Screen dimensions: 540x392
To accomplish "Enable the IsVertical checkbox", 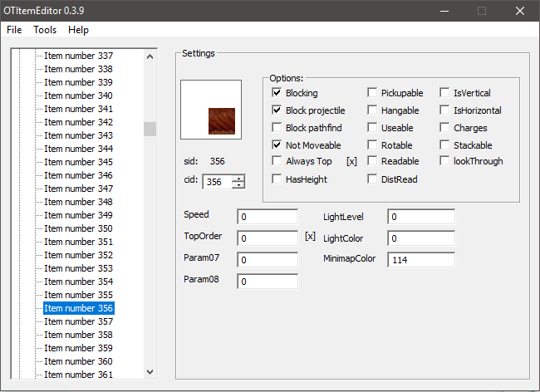I will click(444, 92).
